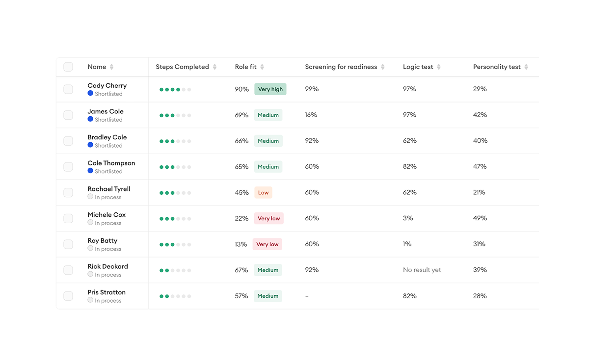Click Screening for readiness sort icon
This screenshot has width=589, height=364.
[383, 67]
